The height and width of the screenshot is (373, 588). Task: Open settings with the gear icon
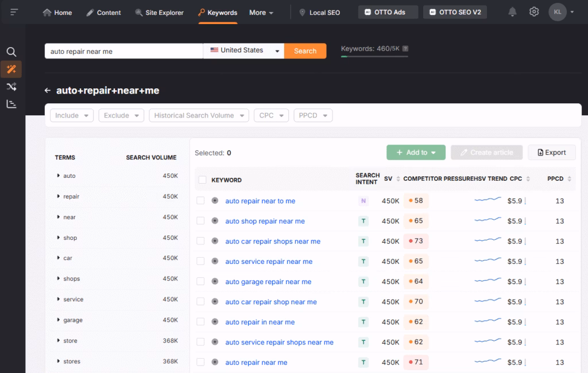click(x=533, y=11)
